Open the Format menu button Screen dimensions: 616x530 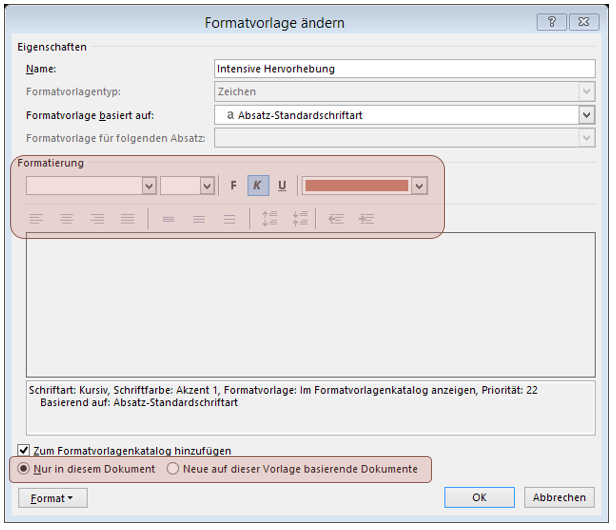pyautogui.click(x=52, y=497)
